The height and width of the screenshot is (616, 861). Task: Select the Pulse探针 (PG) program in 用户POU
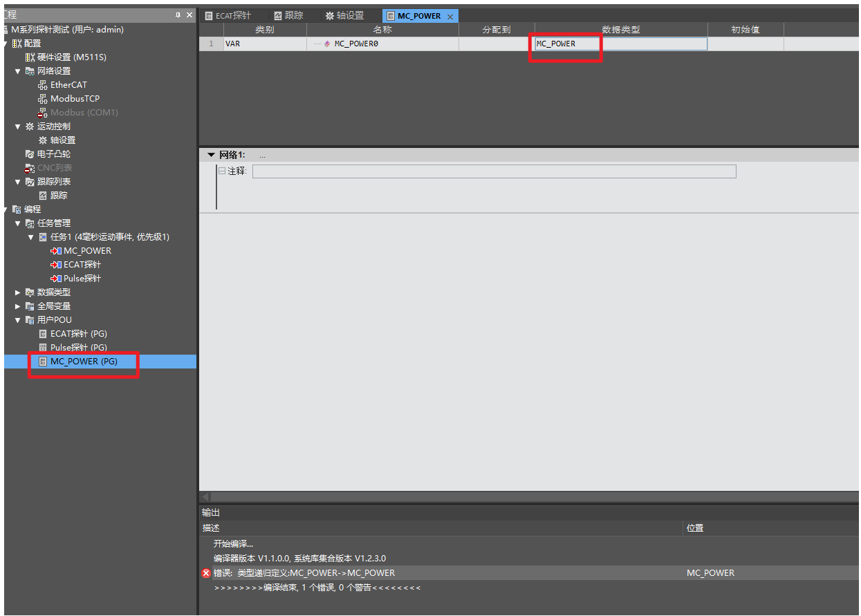click(78, 348)
